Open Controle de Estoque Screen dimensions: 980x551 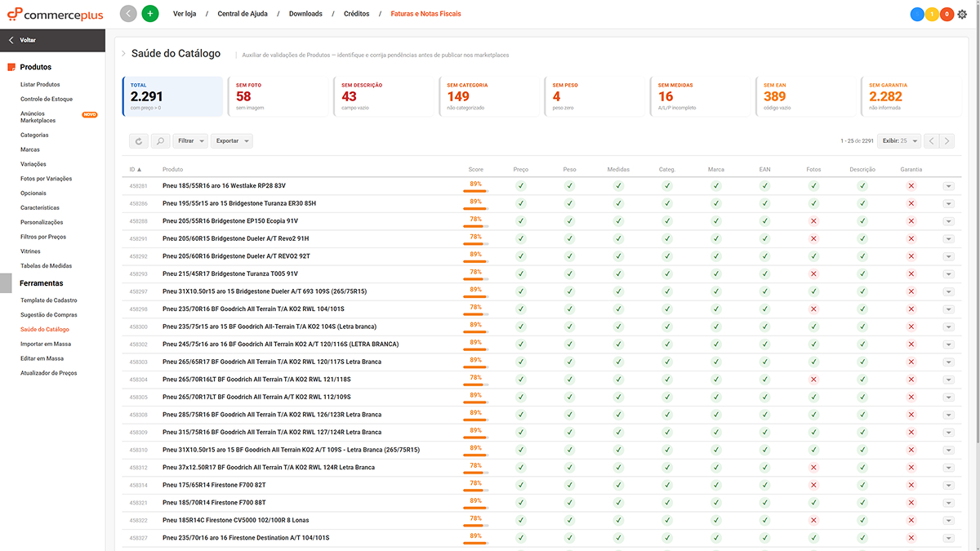47,100
